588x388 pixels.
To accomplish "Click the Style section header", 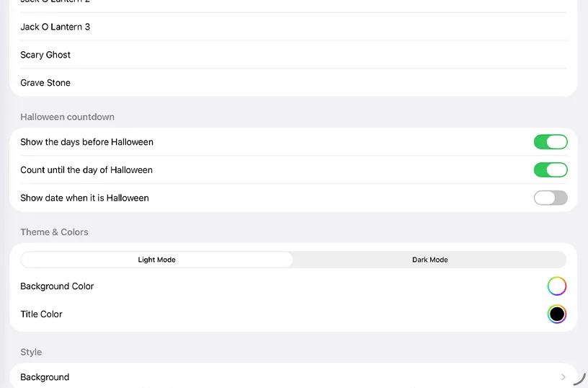I will tap(31, 352).
